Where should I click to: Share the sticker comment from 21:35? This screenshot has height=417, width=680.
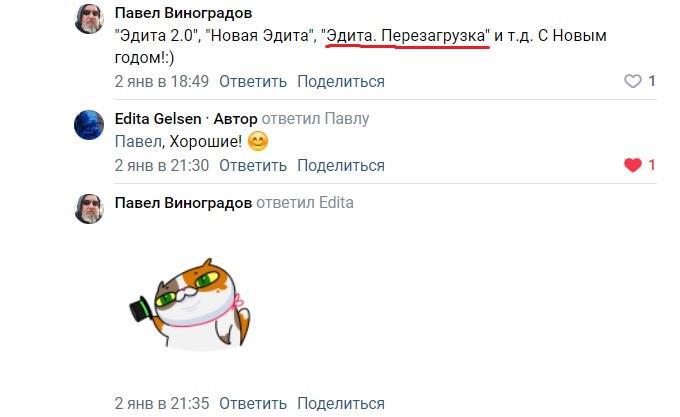click(x=341, y=404)
